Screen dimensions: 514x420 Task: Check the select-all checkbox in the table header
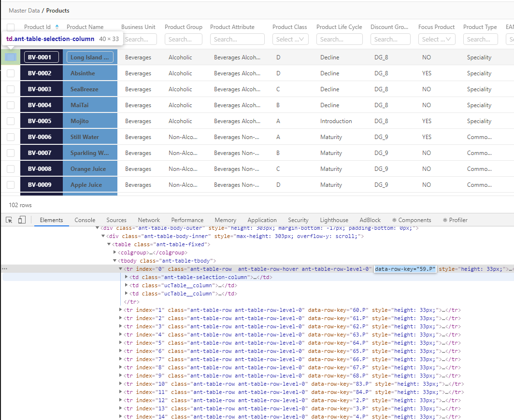coord(11,28)
